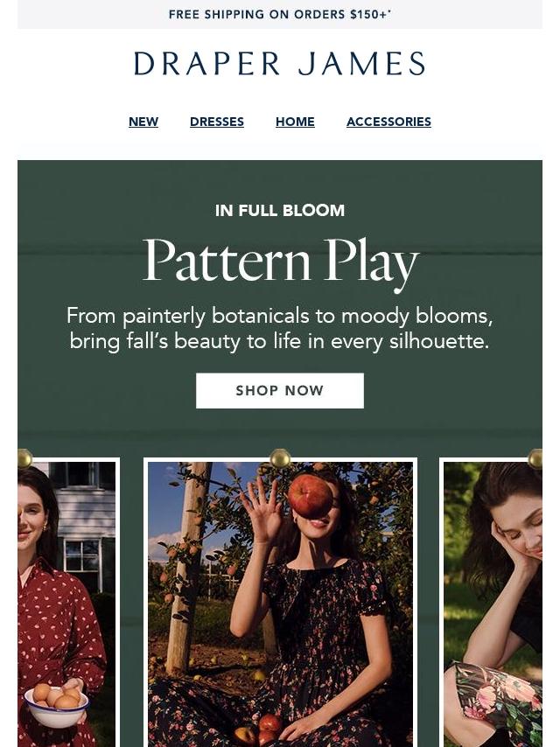Click the IN FULL BLOOM subheading
Image resolution: width=560 pixels, height=747 pixels.
coord(280,211)
